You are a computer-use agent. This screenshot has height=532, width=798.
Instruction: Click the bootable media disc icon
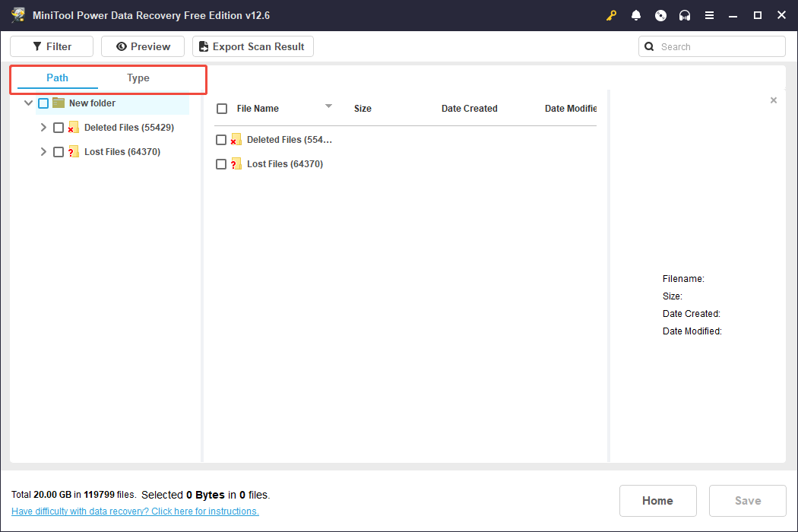660,14
